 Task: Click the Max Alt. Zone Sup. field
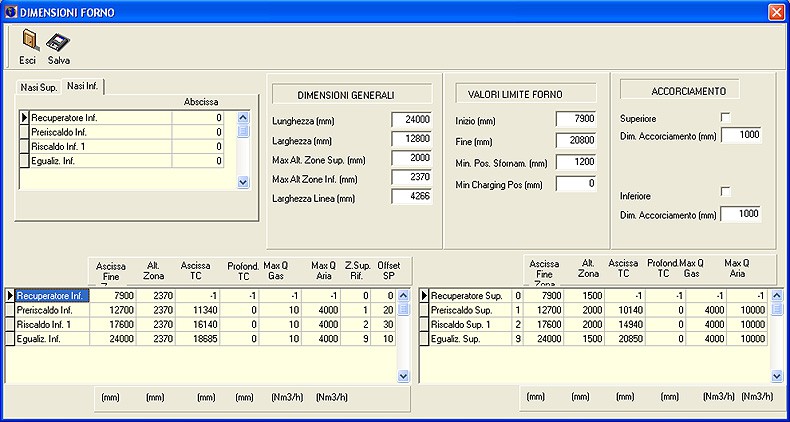pos(412,159)
